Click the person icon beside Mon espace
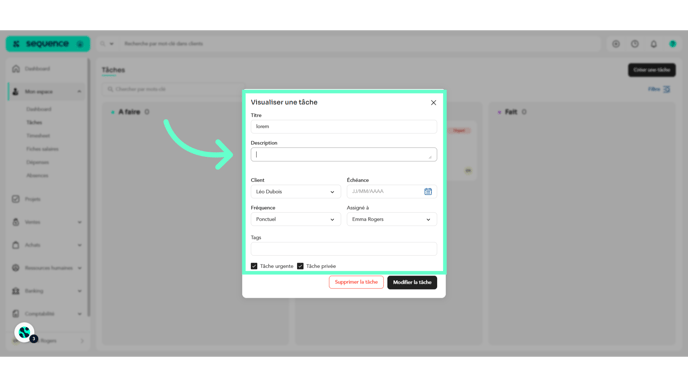Viewport: 688px width, 387px height. 16,92
